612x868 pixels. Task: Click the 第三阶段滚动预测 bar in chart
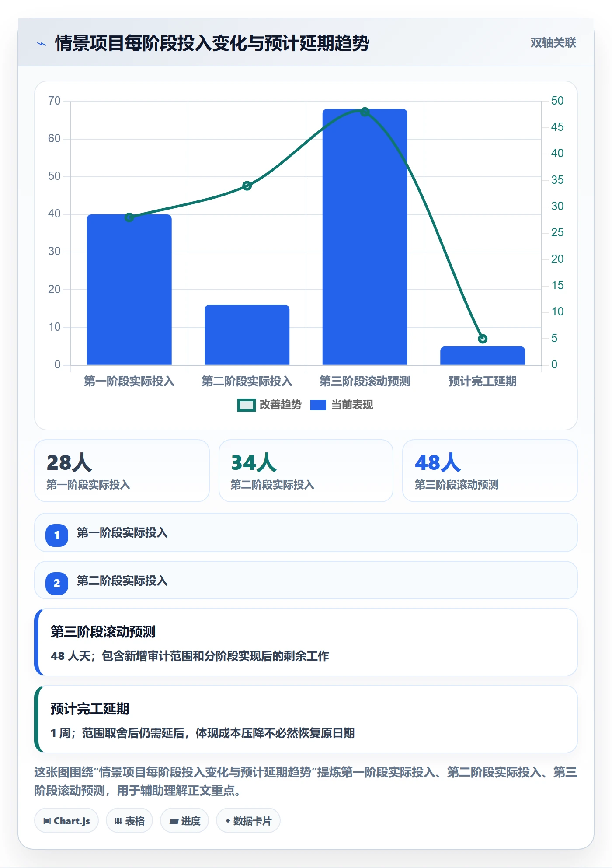[x=365, y=237]
